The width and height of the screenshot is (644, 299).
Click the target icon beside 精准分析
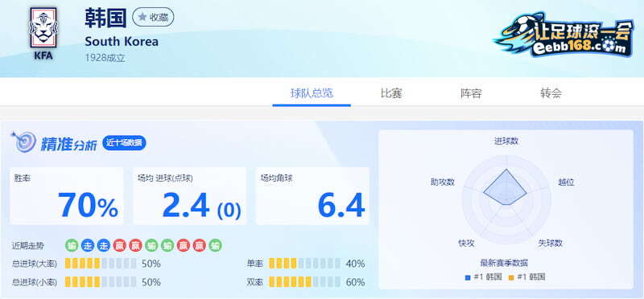tap(25, 142)
